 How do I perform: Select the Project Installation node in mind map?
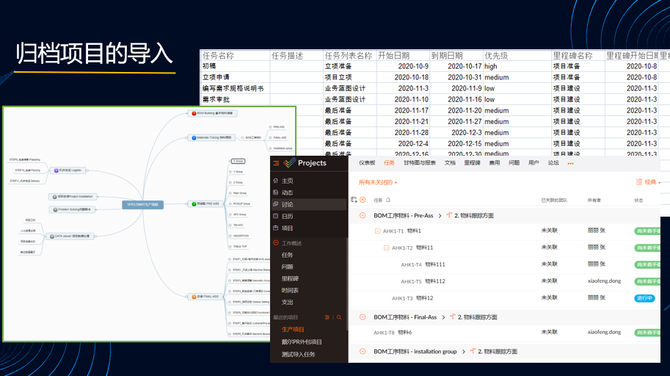point(73,197)
